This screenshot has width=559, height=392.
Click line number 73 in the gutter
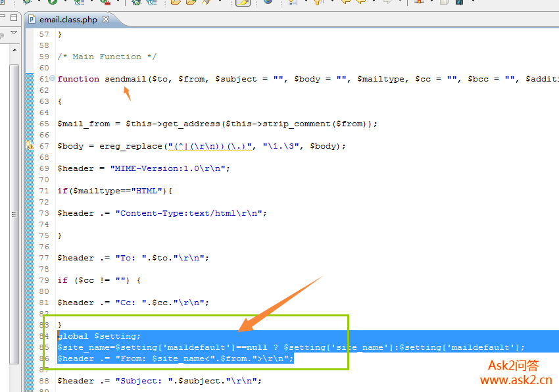tap(44, 213)
